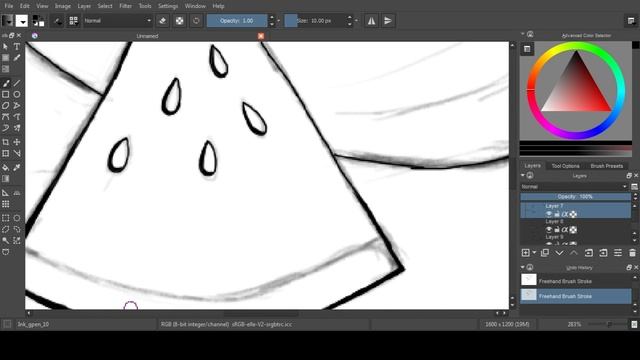Switch to the Tool Options tab
Image resolution: width=640 pixels, height=360 pixels.
tap(565, 166)
